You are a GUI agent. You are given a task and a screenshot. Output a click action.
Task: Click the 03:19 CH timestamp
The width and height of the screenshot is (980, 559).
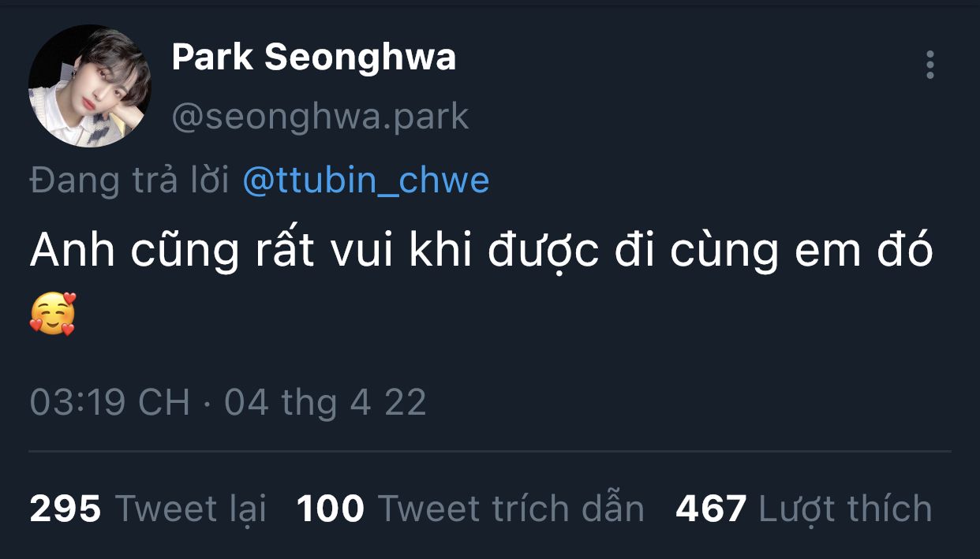[x=110, y=402]
